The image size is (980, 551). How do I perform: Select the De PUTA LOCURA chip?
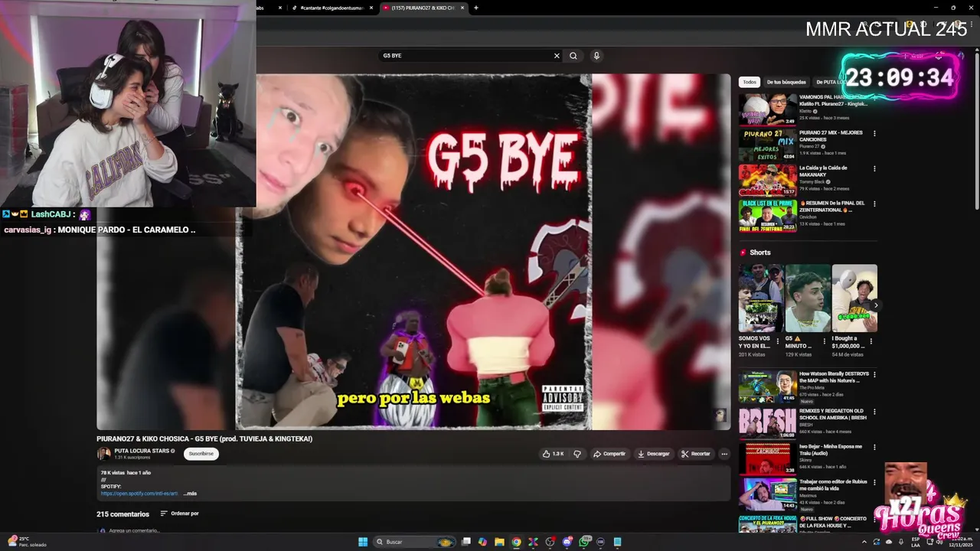point(831,82)
